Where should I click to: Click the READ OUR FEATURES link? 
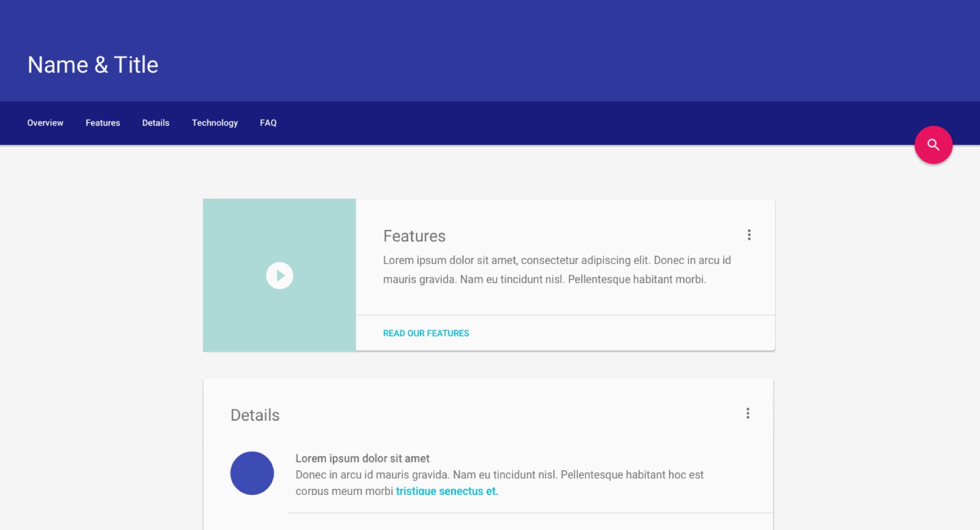(426, 332)
